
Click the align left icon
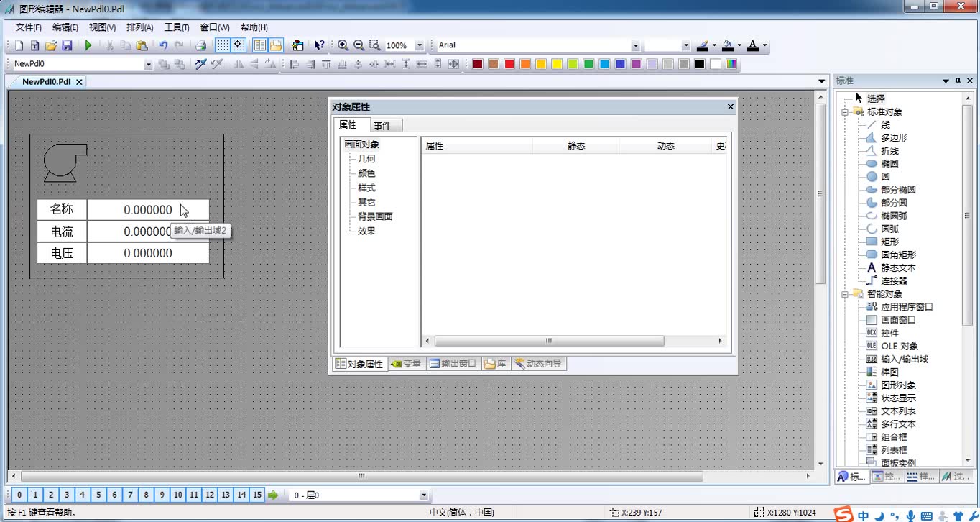295,64
